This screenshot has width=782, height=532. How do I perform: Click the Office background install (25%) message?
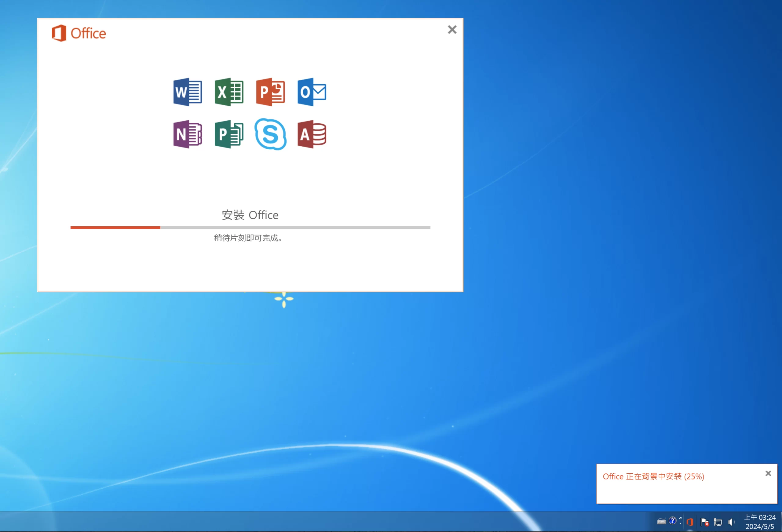(x=653, y=476)
